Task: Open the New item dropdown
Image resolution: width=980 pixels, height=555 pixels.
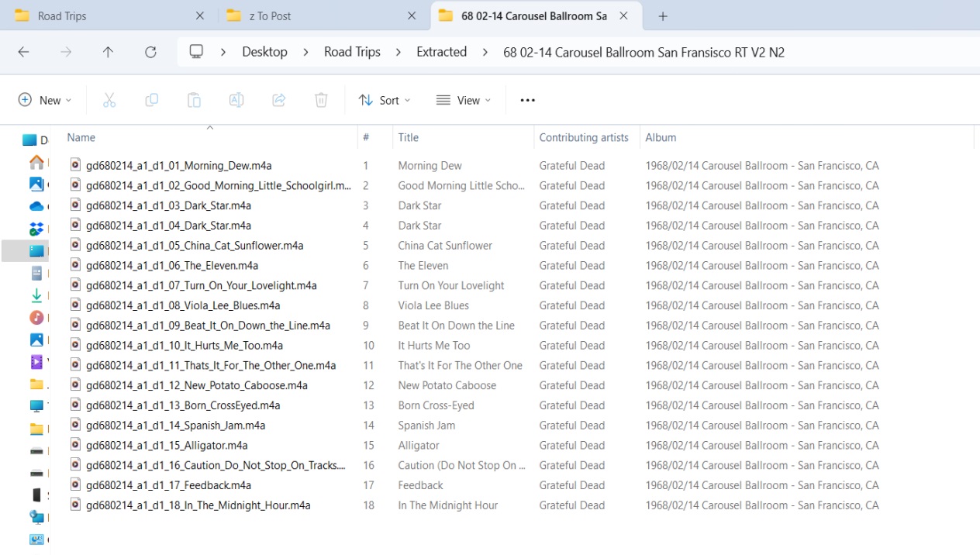Action: [44, 100]
